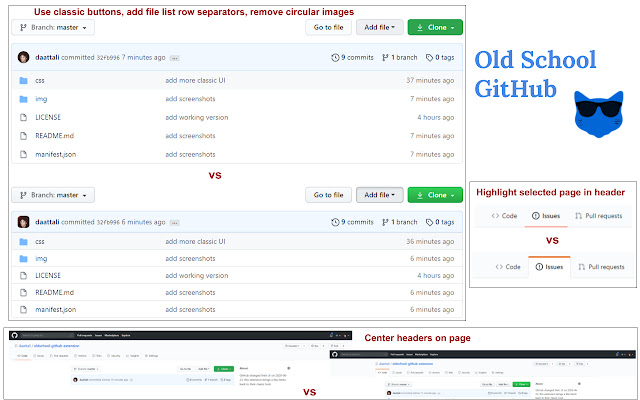Open daattali link beside square avatar
Image resolution: width=640 pixels, height=400 pixels.
tap(47, 222)
